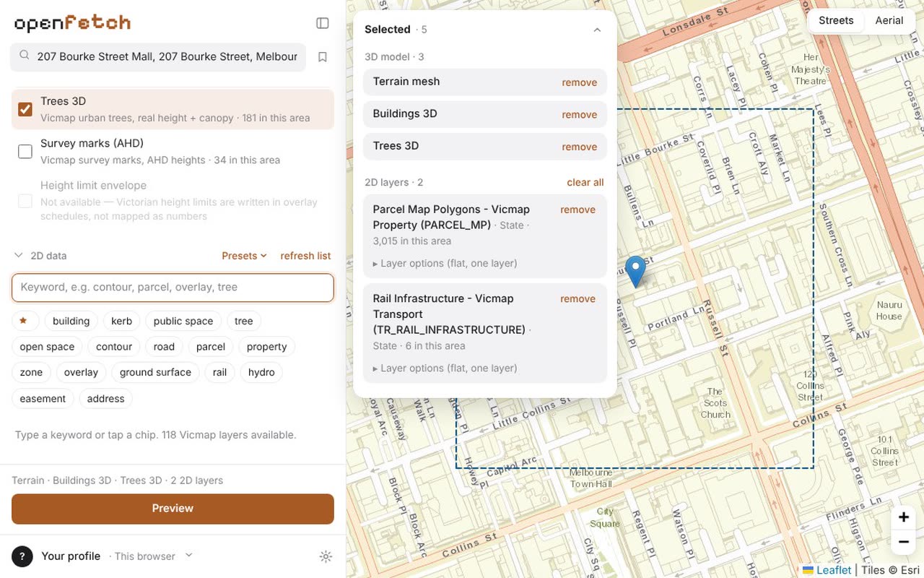The height and width of the screenshot is (578, 924).
Task: Select the public space chip
Action: [x=183, y=321]
